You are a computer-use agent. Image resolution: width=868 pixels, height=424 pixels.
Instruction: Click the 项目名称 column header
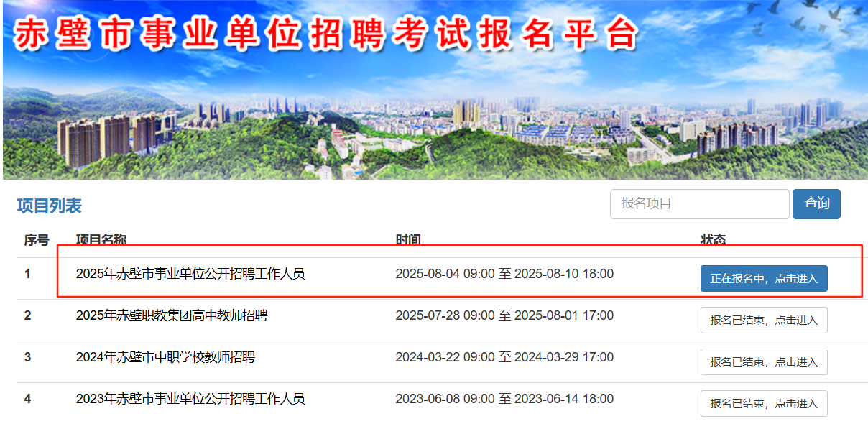click(101, 240)
